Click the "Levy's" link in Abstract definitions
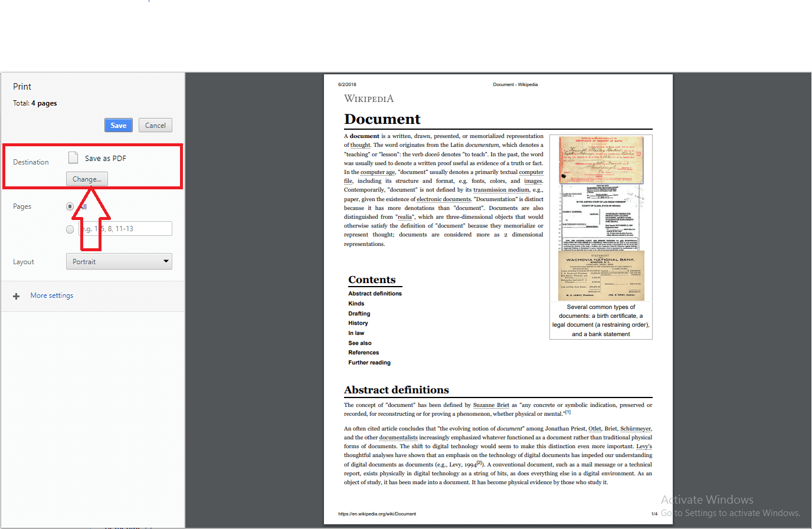Screen dimensions: 812x529 click(x=644, y=446)
